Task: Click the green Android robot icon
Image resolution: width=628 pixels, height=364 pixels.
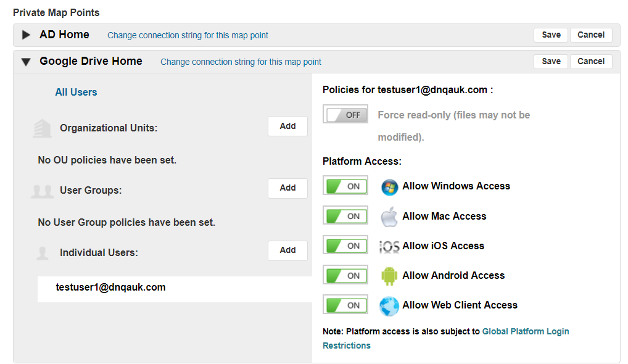Action: (x=389, y=276)
